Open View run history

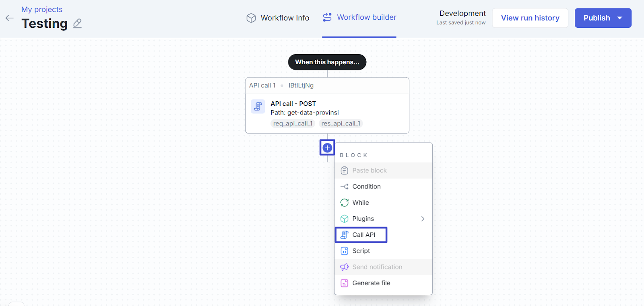(x=530, y=18)
